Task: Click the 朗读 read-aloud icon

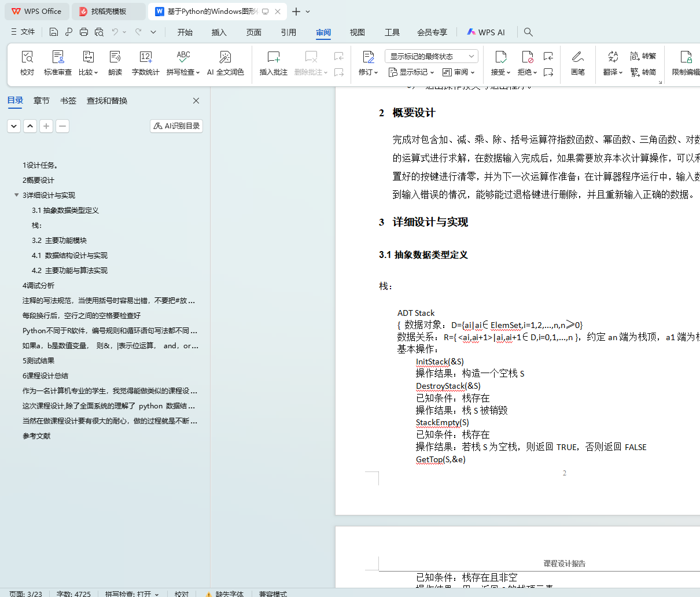Action: (115, 63)
